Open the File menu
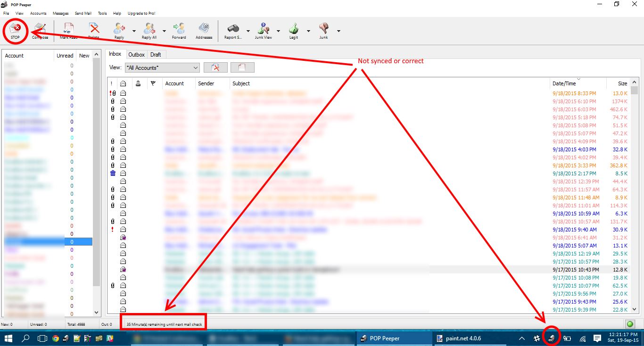Image resolution: width=644 pixels, height=346 pixels. (x=6, y=13)
